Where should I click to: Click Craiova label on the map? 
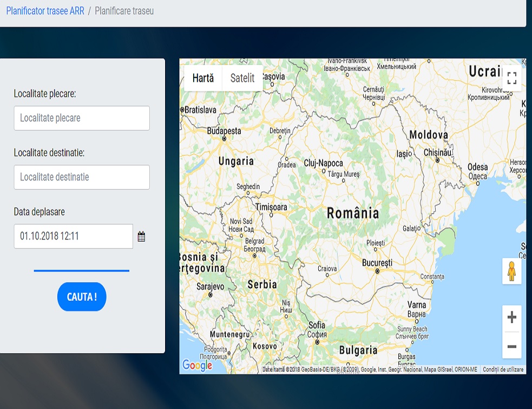[x=327, y=268]
